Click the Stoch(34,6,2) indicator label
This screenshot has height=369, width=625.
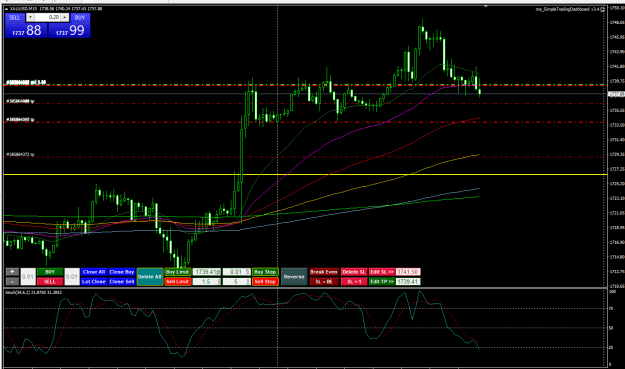[33, 292]
